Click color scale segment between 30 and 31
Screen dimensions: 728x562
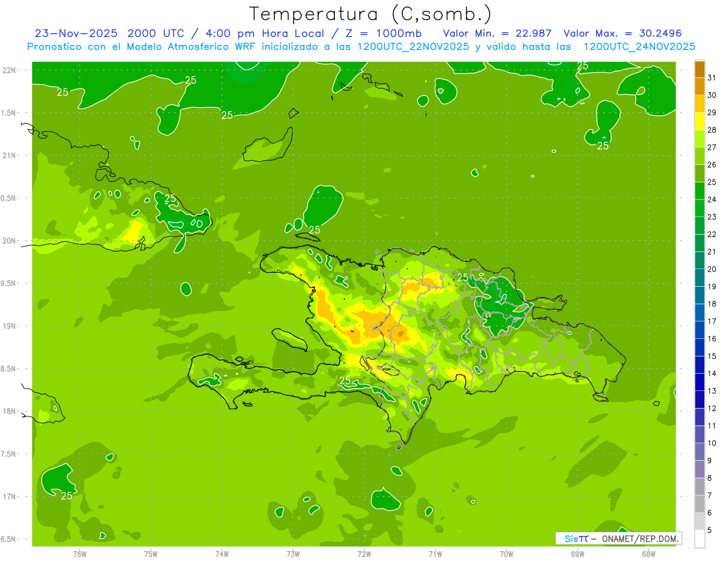[x=699, y=87]
